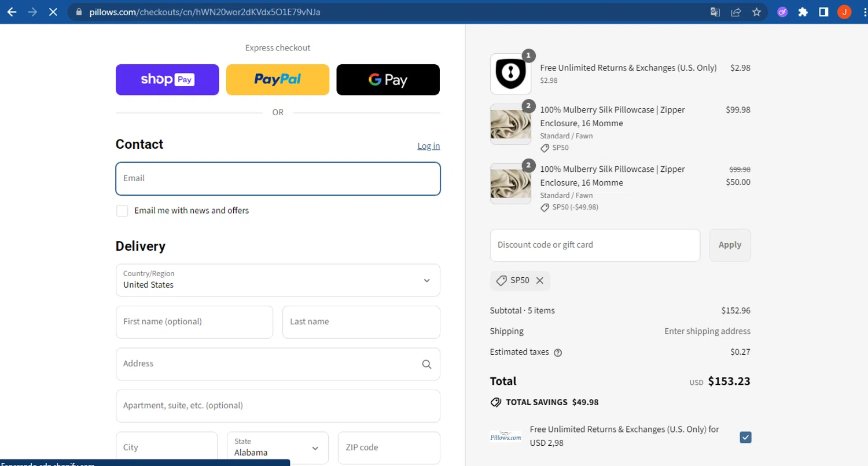This screenshot has height=466, width=868.
Task: Toggle the browser side panel icon
Action: (x=823, y=12)
